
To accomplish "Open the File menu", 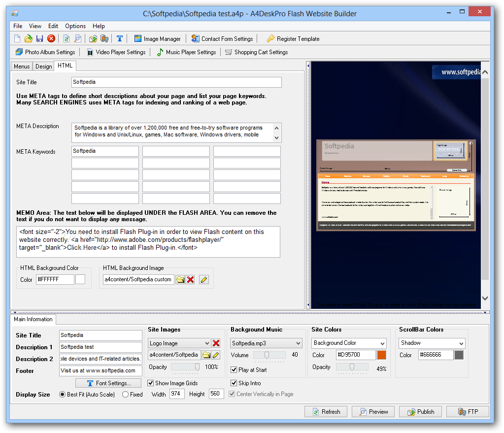I will point(18,26).
